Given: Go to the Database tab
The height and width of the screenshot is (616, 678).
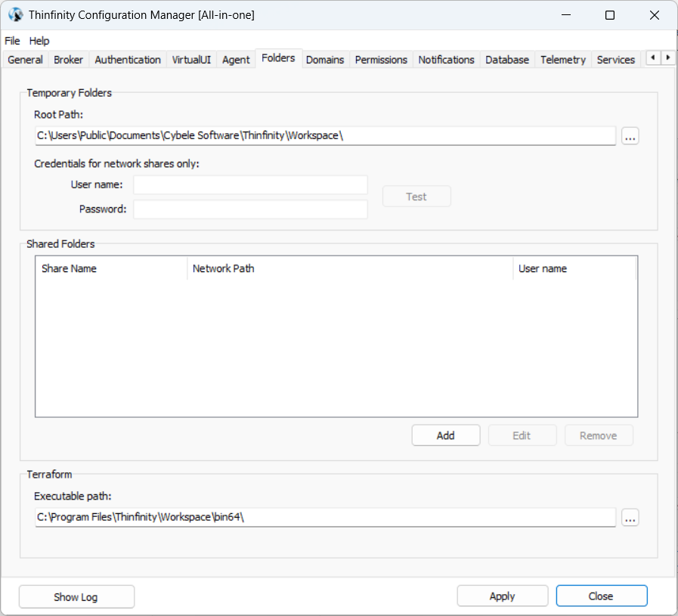Looking at the screenshot, I should (x=506, y=60).
